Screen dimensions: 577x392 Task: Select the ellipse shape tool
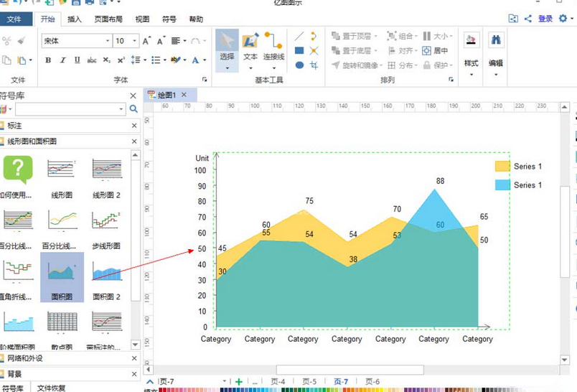pos(299,65)
